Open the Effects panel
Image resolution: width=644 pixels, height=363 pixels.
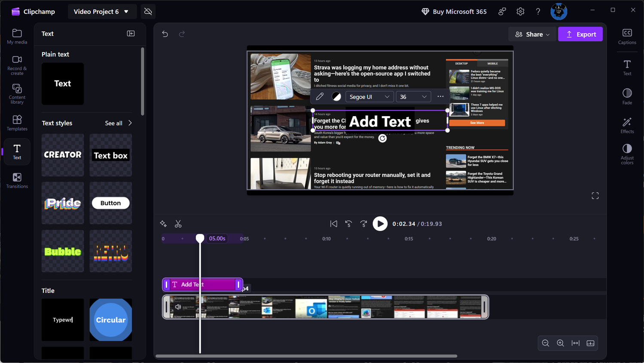click(x=627, y=125)
